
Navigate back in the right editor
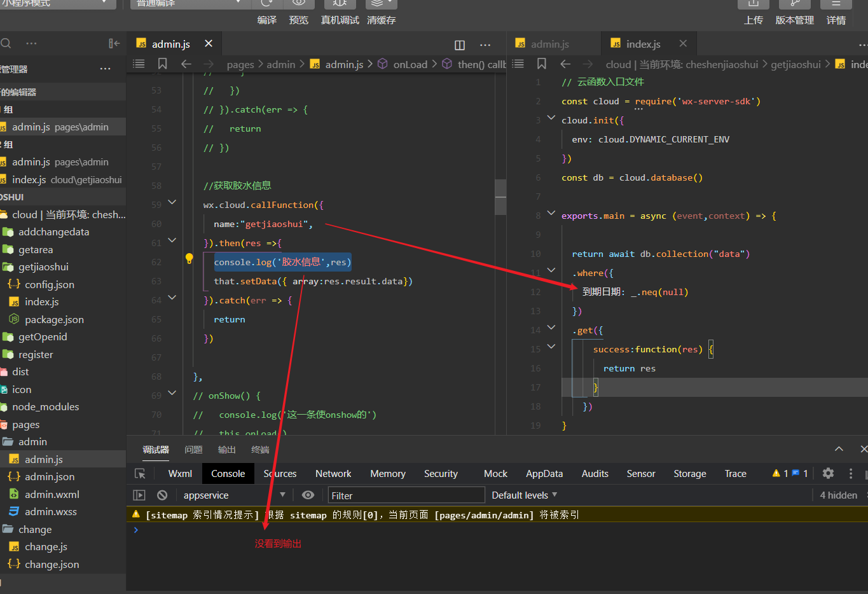pyautogui.click(x=565, y=64)
